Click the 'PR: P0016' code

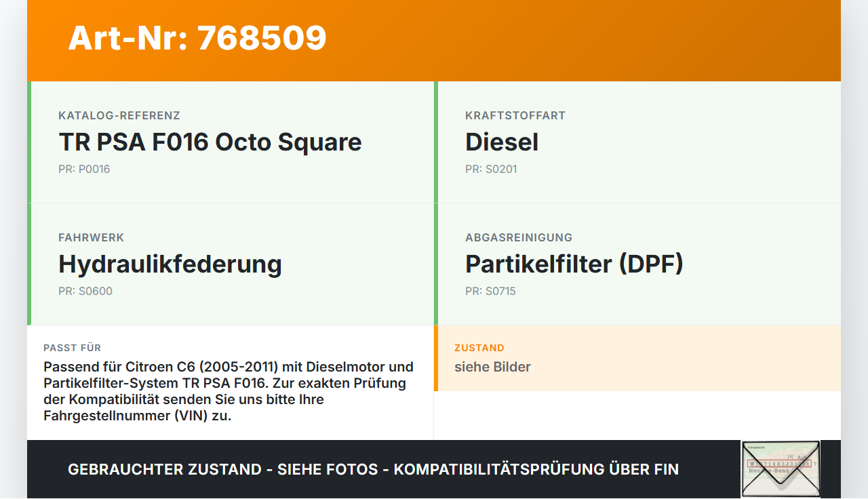coord(84,169)
